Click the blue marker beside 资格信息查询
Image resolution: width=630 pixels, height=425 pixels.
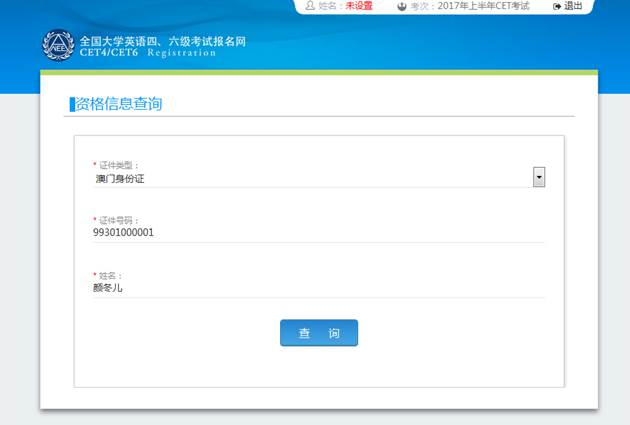72,104
